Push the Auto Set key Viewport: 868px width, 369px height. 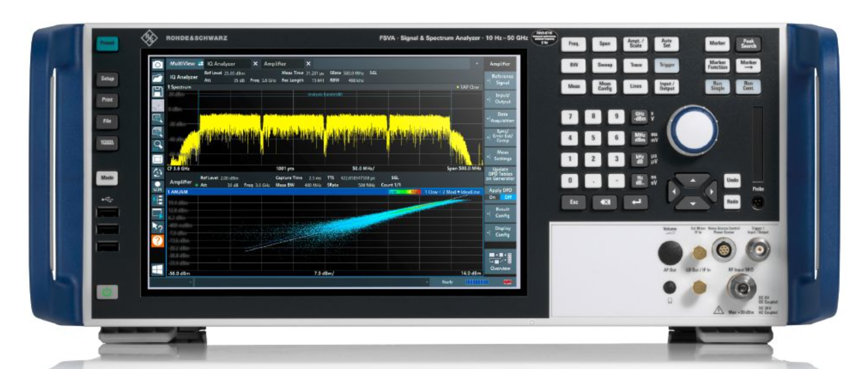point(667,44)
